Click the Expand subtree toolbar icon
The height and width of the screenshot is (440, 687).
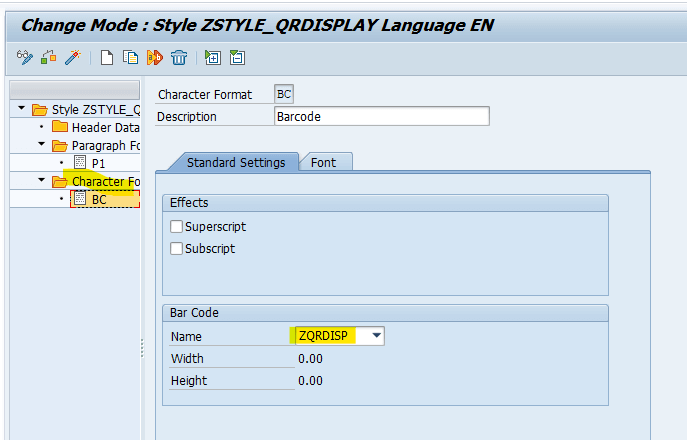[213, 57]
